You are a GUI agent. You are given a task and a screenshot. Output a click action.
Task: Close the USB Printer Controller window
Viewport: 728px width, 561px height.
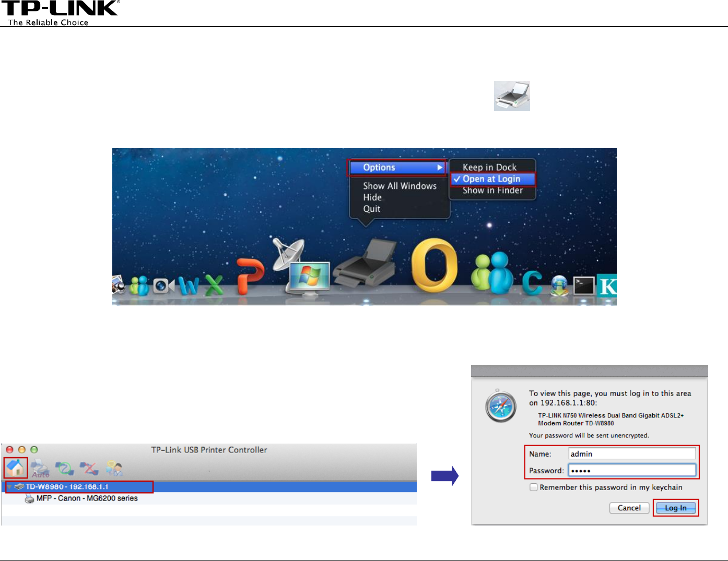[x=9, y=449]
